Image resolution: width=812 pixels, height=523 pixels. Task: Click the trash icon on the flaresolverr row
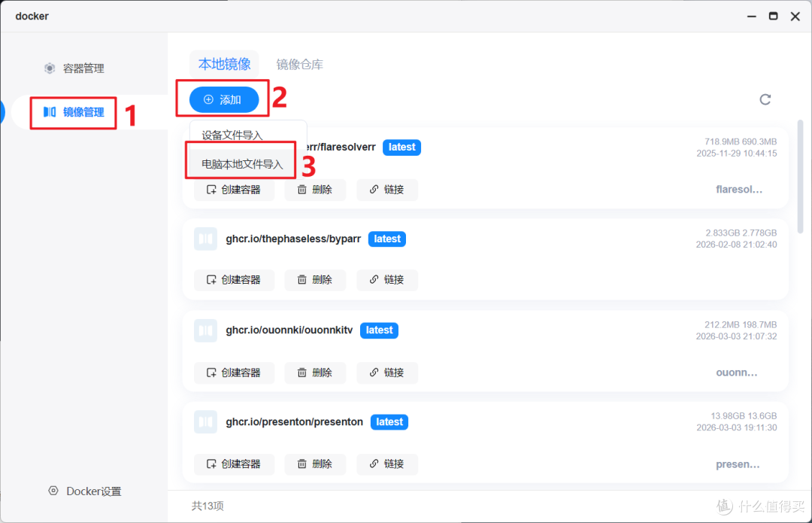302,190
